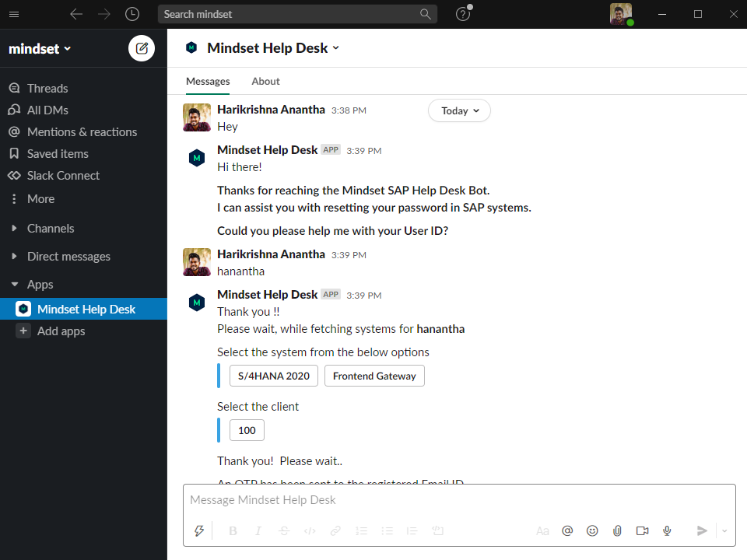Open mindset workspace dropdown
This screenshot has width=747, height=560.
tap(40, 48)
